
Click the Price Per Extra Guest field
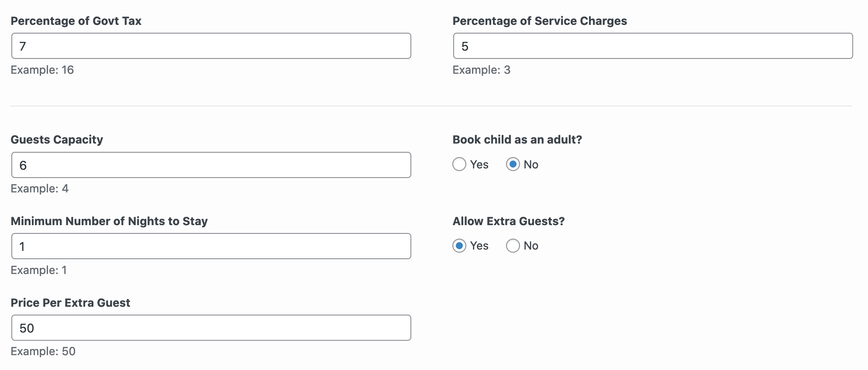pyautogui.click(x=211, y=328)
